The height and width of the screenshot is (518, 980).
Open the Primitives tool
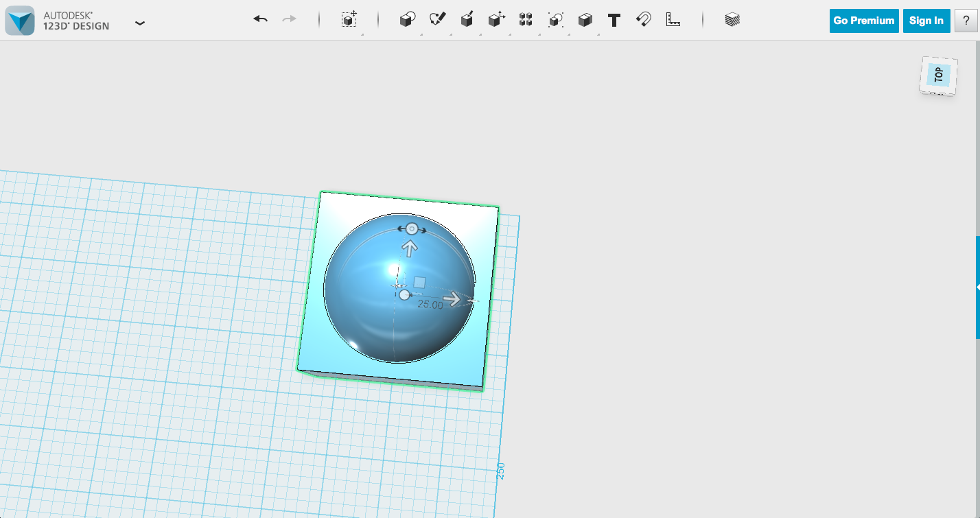click(x=406, y=19)
